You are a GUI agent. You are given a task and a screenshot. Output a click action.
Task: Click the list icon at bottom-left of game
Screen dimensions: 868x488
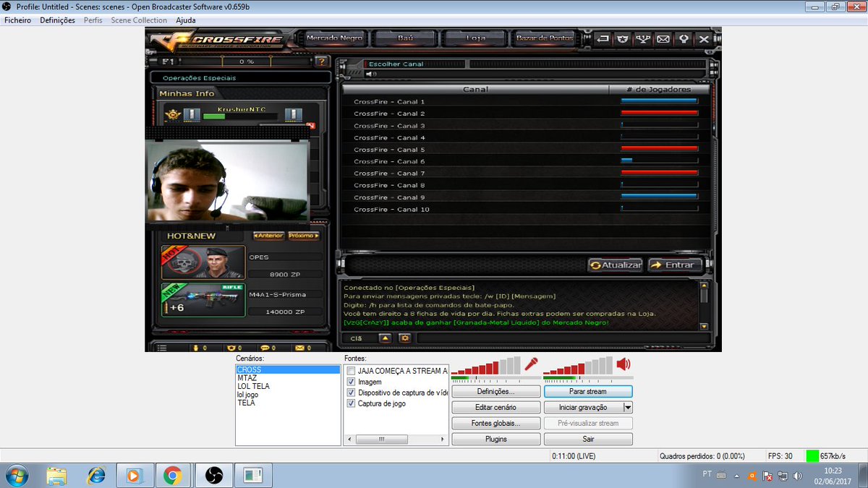point(162,348)
